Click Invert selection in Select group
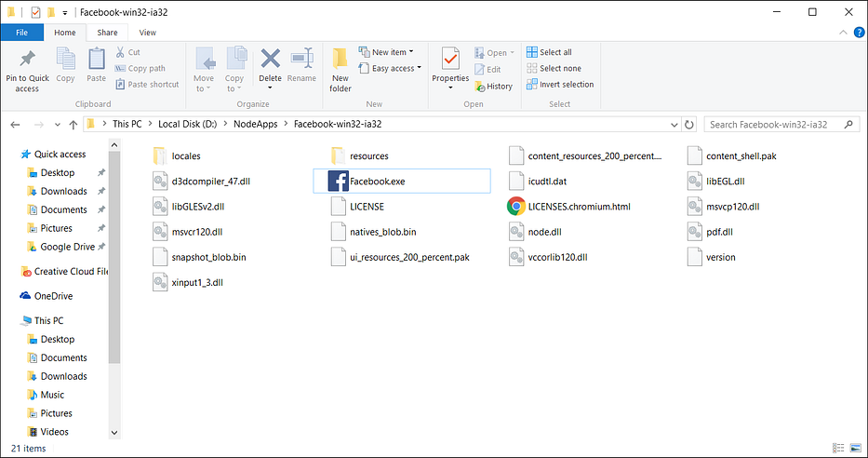The image size is (868, 458). (x=560, y=84)
